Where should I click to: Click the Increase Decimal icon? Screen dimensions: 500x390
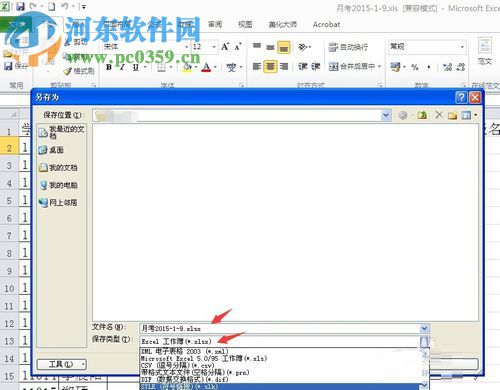tap(447, 67)
